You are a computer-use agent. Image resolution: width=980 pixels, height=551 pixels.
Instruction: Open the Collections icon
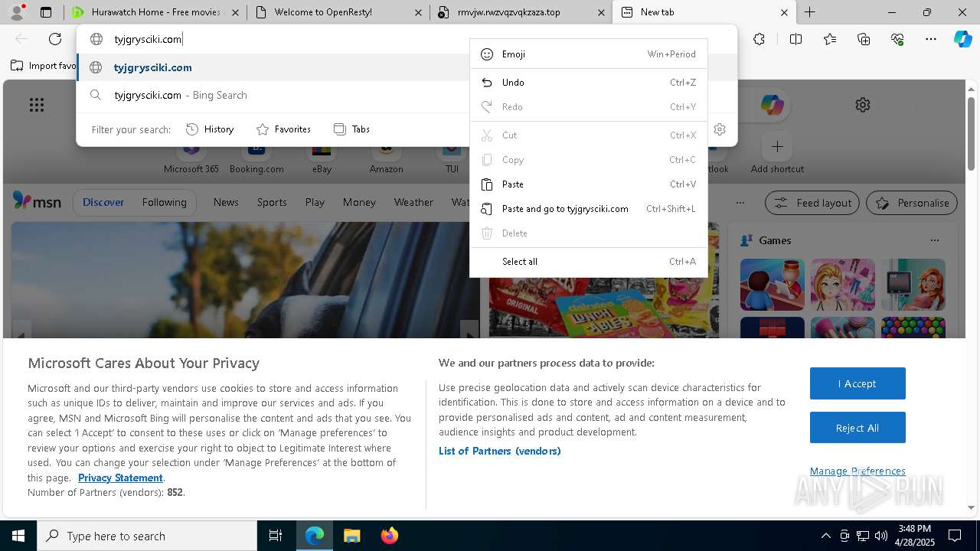[864, 39]
